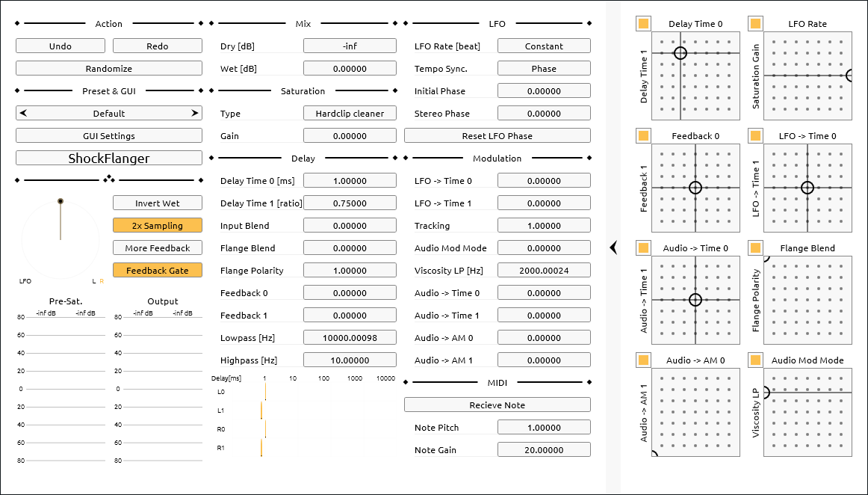
Task: Click the edge marker on the LFO Rate pad
Action: tap(852, 76)
